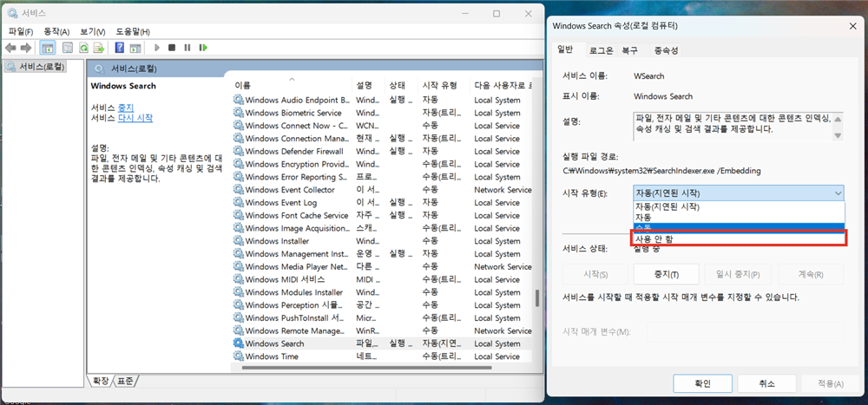Refresh the services list using toolbar icon
The width and height of the screenshot is (868, 405).
pos(83,49)
